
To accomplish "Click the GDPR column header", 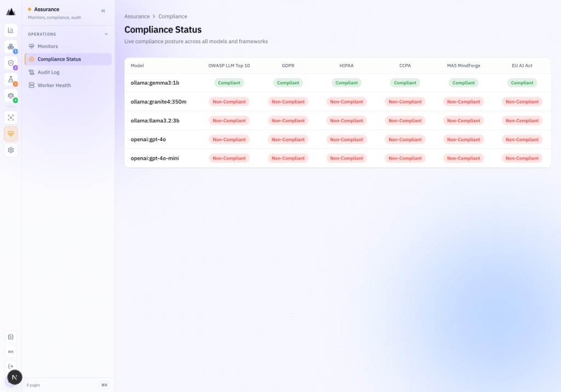I will [x=288, y=66].
